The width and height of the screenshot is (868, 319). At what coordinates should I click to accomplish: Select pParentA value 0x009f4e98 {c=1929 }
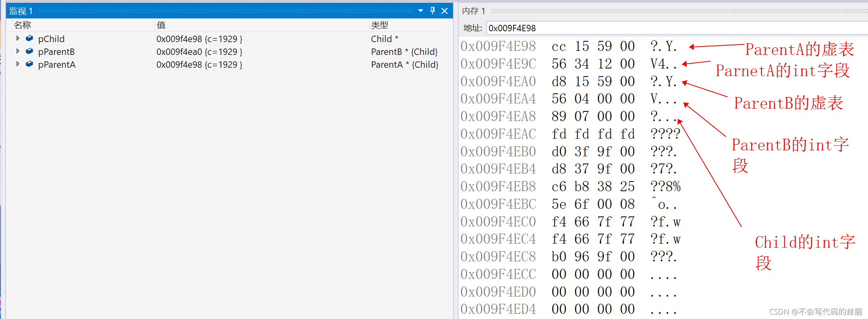[x=199, y=65]
